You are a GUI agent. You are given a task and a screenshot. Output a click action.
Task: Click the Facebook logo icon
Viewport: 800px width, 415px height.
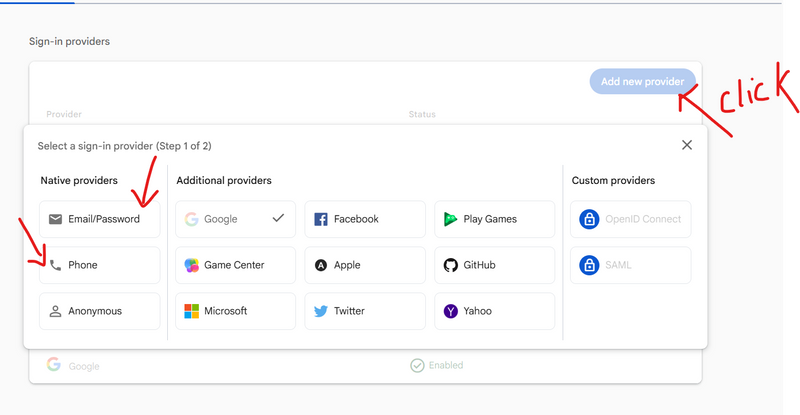coord(321,219)
